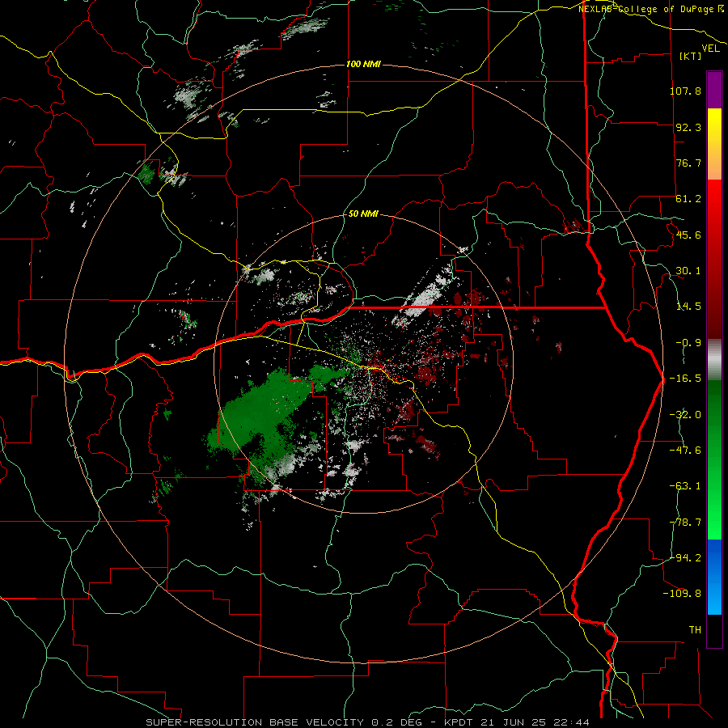Click the Super-Resolution Base Velocity caption

click(x=368, y=722)
